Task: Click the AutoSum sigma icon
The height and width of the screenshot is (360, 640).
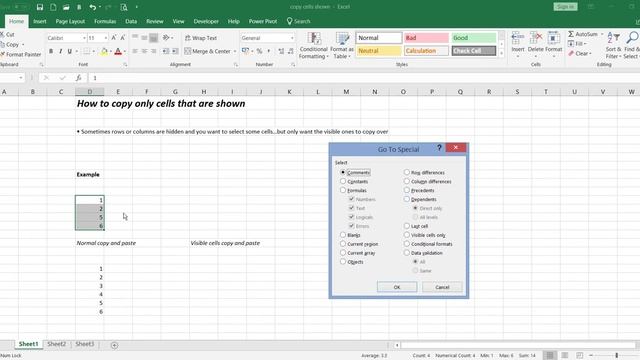Action: (x=571, y=34)
